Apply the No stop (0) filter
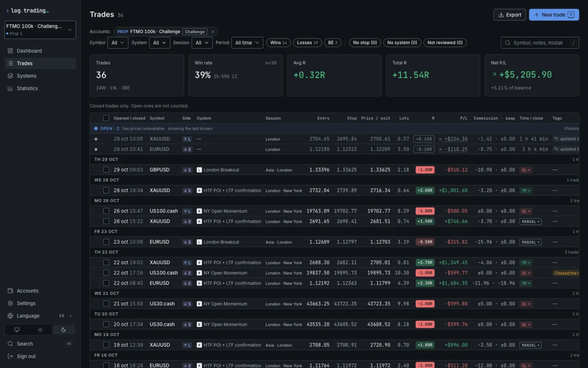 365,43
